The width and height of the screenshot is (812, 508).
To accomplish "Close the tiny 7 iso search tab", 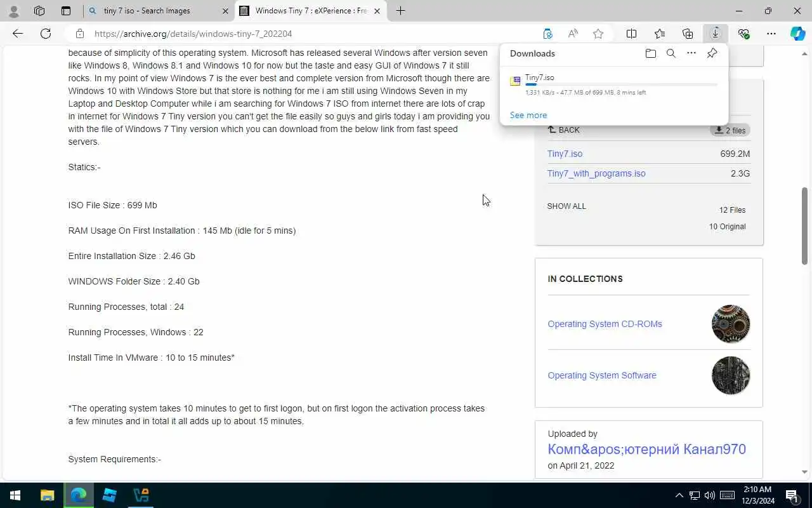I will click(225, 11).
